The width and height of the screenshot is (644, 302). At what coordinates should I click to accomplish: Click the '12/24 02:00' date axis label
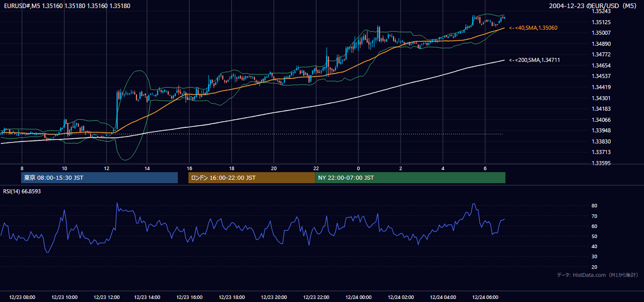pyautogui.click(x=401, y=297)
